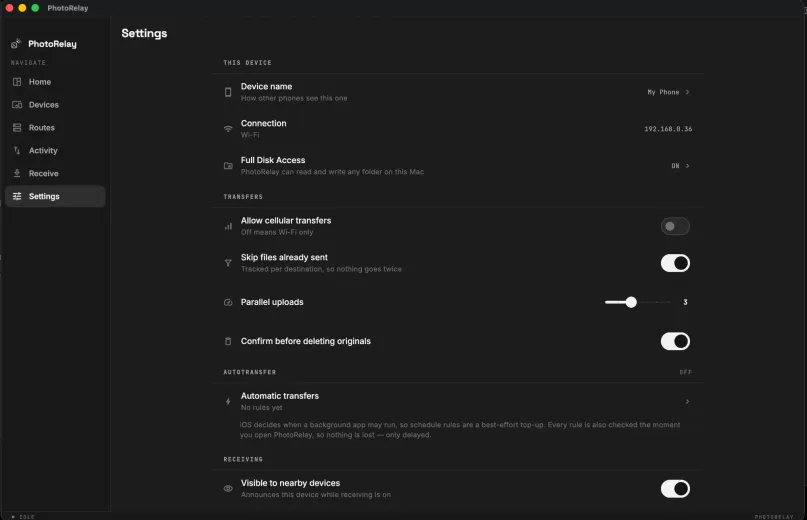Open Activity page in sidebar
This screenshot has height=520, width=807.
55,150
